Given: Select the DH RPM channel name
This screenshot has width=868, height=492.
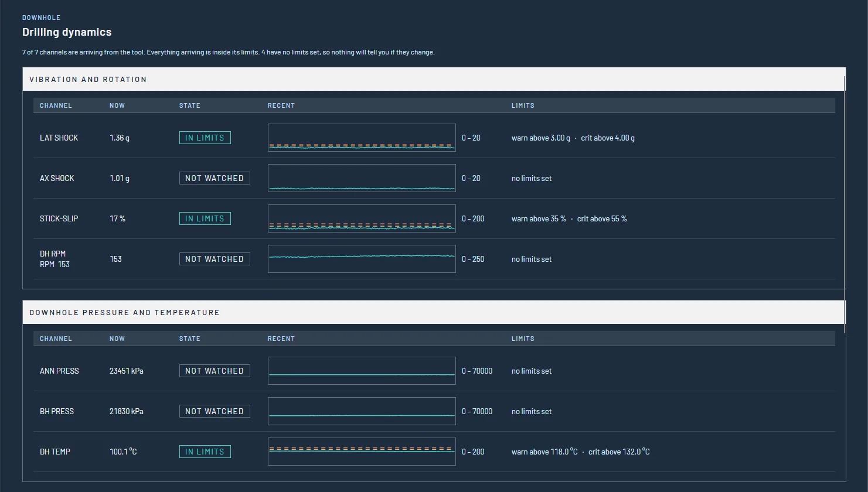Looking at the screenshot, I should (53, 254).
